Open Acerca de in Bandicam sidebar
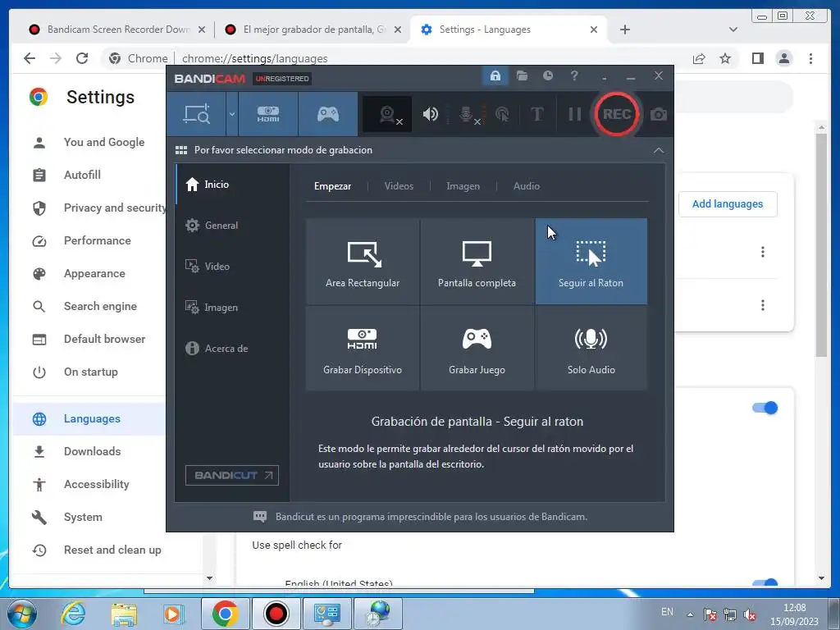Viewport: 840px width, 630px height. click(x=233, y=348)
